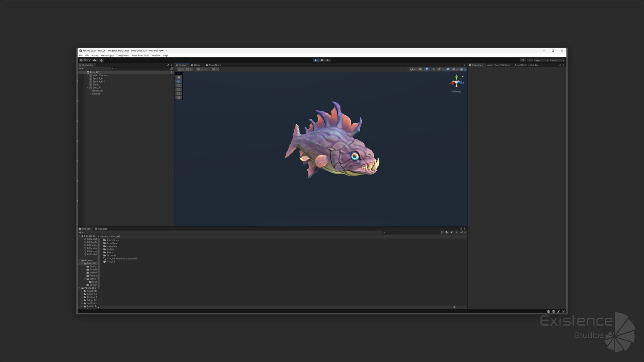Toggle scene visibility hidden-objects button
Viewport: 644px width, 362px height.
pos(448,69)
